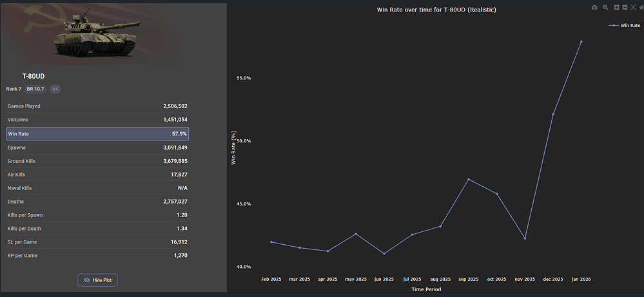Click the nov 2025 data point
Viewport: 644px width, 297px height.
(x=525, y=238)
